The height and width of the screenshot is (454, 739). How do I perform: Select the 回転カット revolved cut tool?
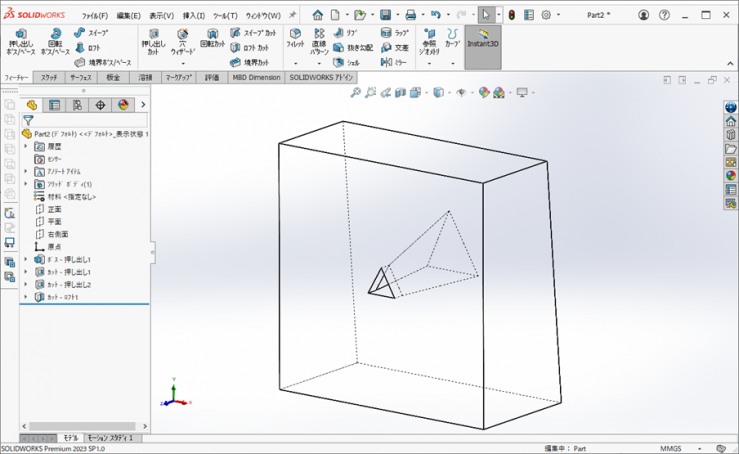coord(212,42)
